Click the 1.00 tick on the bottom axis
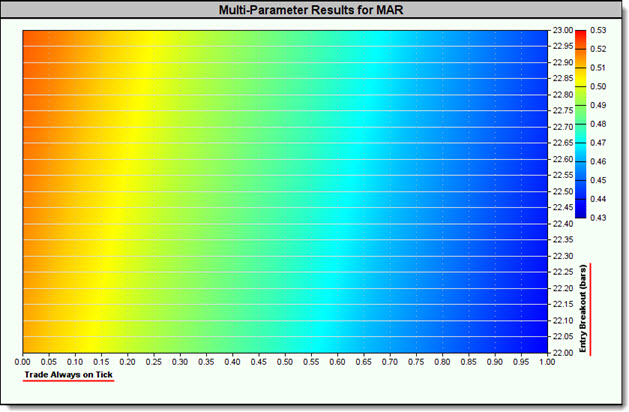The width and height of the screenshot is (629, 412). coord(547,361)
